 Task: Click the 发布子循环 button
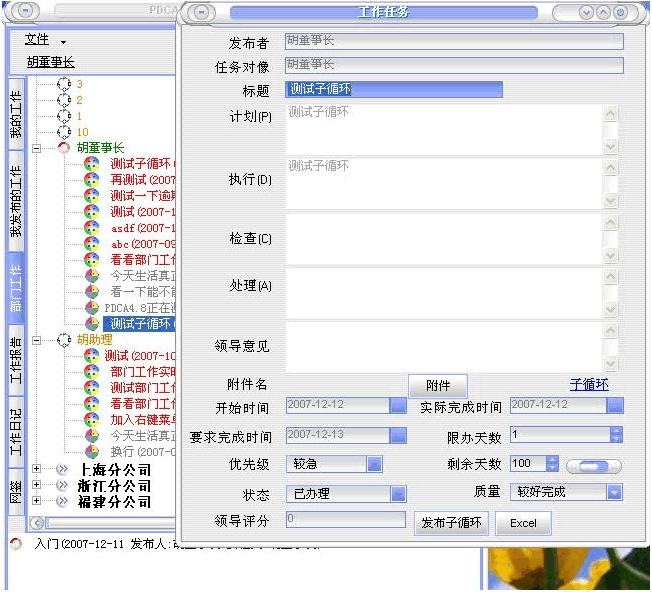(452, 523)
